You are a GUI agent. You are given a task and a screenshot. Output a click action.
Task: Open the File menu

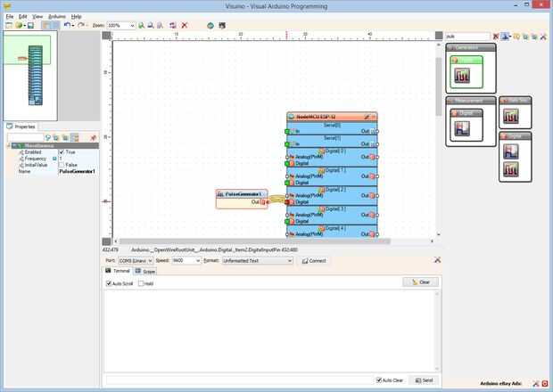pos(10,17)
